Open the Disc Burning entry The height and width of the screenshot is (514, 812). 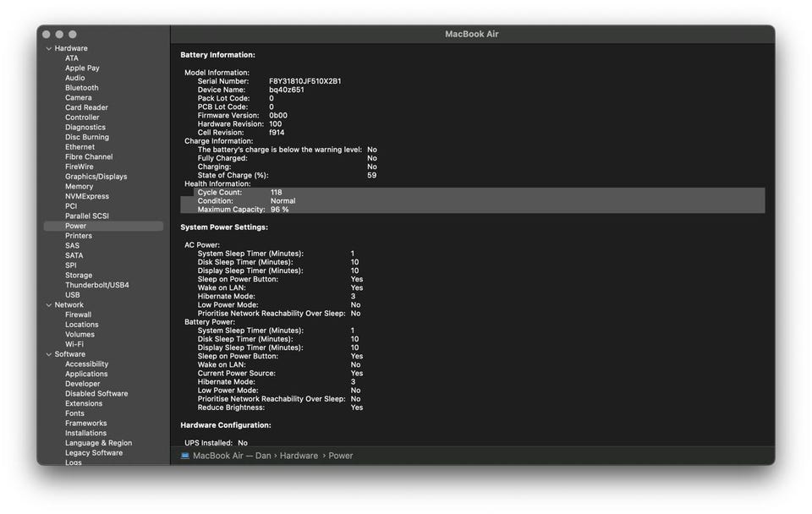(87, 137)
